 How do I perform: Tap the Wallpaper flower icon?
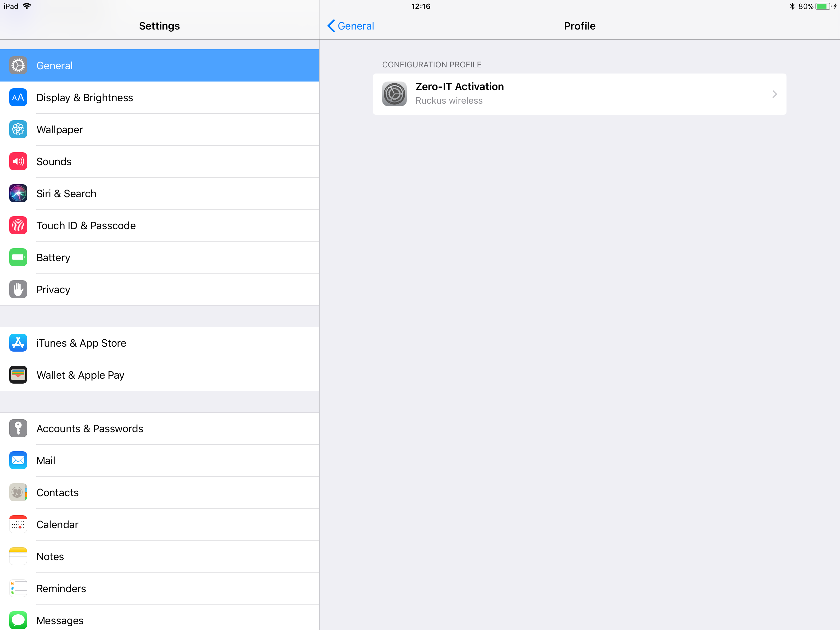18,130
